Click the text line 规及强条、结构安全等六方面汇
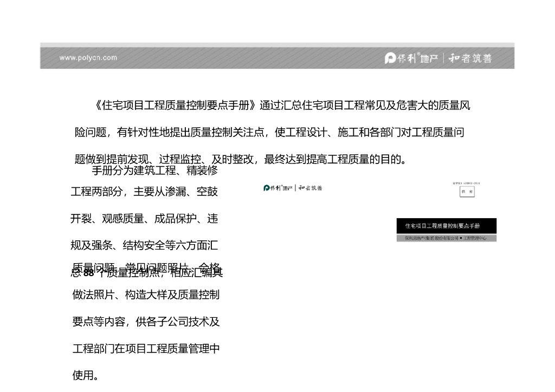555x392 pixels. coord(144,245)
